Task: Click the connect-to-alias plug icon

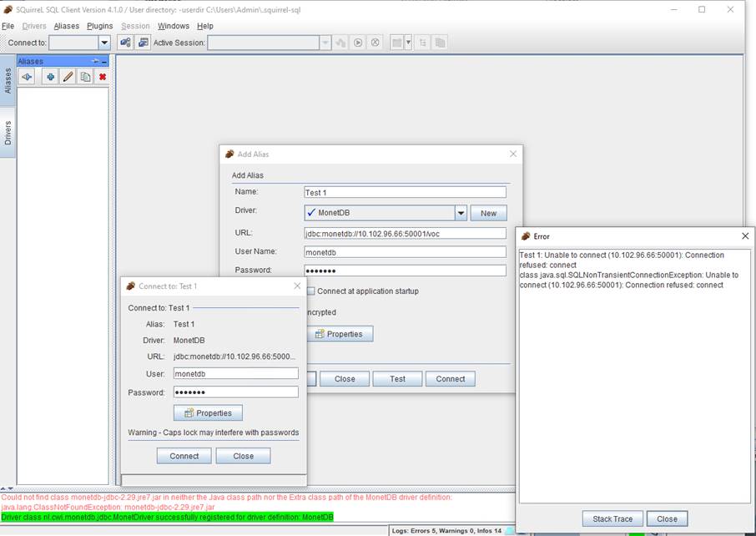Action: point(27,77)
